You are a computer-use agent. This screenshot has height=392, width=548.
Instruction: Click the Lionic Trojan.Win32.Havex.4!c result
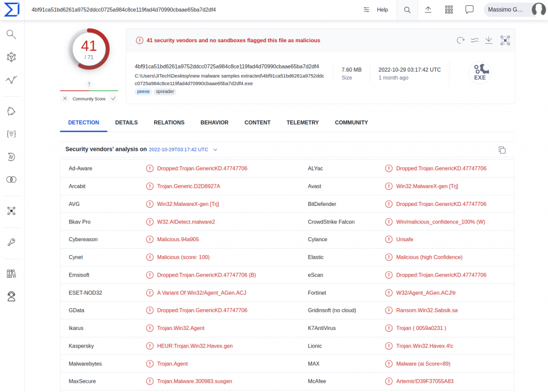424,346
